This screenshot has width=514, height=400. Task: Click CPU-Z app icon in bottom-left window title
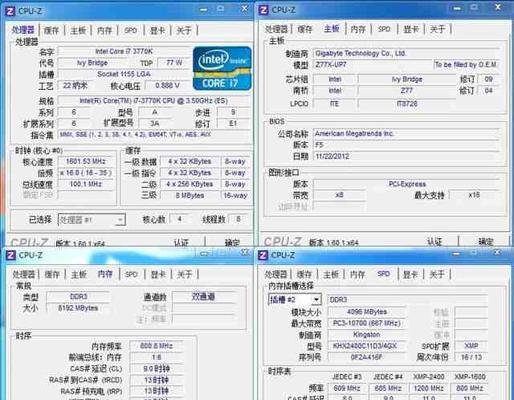point(11,255)
